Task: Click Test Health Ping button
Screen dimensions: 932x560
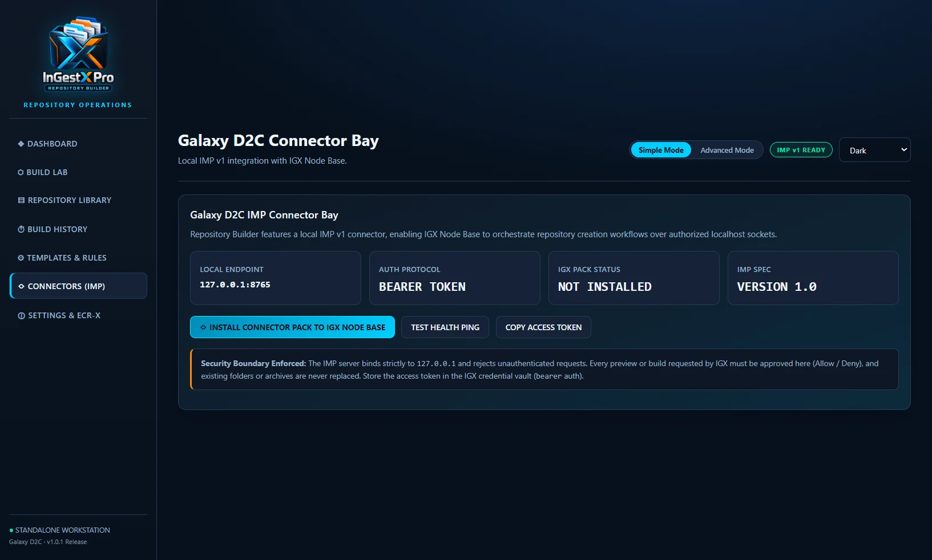Action: [445, 327]
